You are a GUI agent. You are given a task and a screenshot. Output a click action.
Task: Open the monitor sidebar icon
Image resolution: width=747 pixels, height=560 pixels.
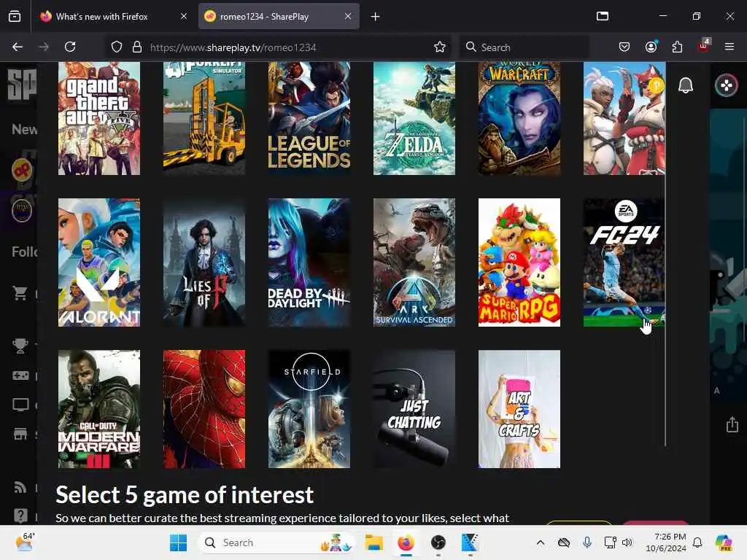[x=20, y=405]
